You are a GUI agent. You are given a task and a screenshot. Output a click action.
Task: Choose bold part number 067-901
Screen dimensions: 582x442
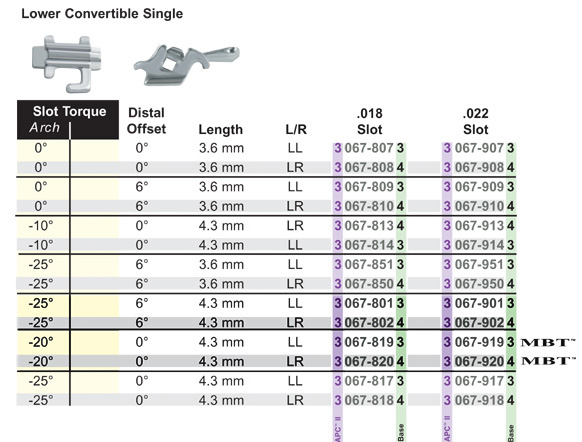479,303
